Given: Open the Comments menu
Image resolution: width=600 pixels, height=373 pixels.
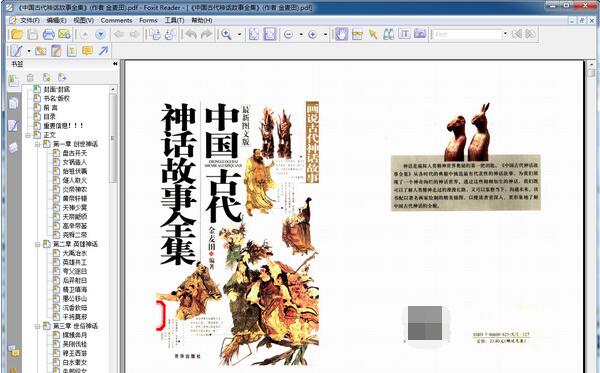Looking at the screenshot, I should (x=116, y=20).
